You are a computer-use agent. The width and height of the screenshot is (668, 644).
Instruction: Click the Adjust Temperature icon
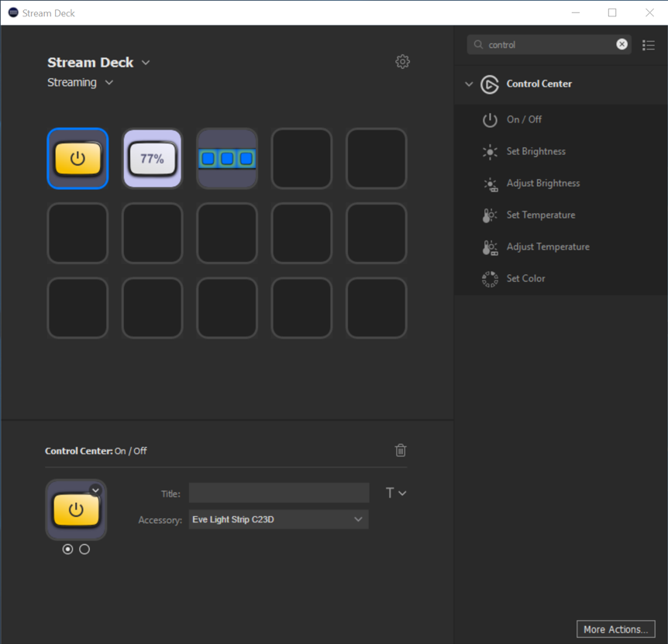pos(490,247)
